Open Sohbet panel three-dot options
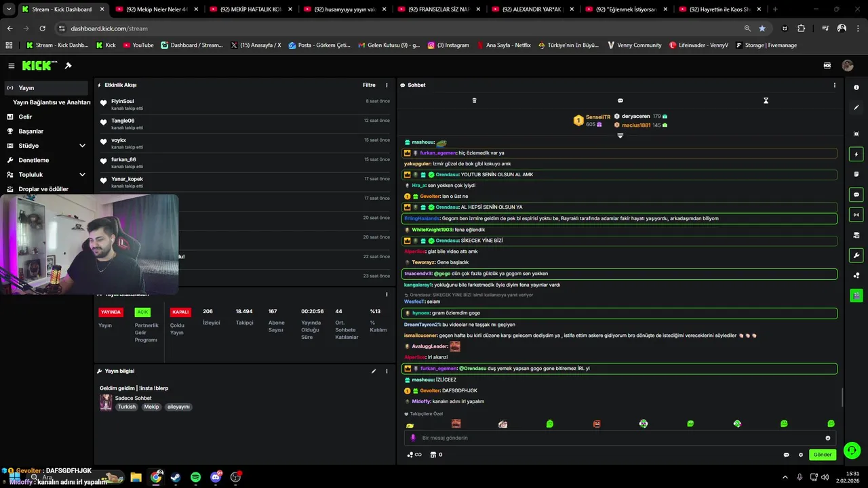The width and height of the screenshot is (868, 488). tap(834, 85)
